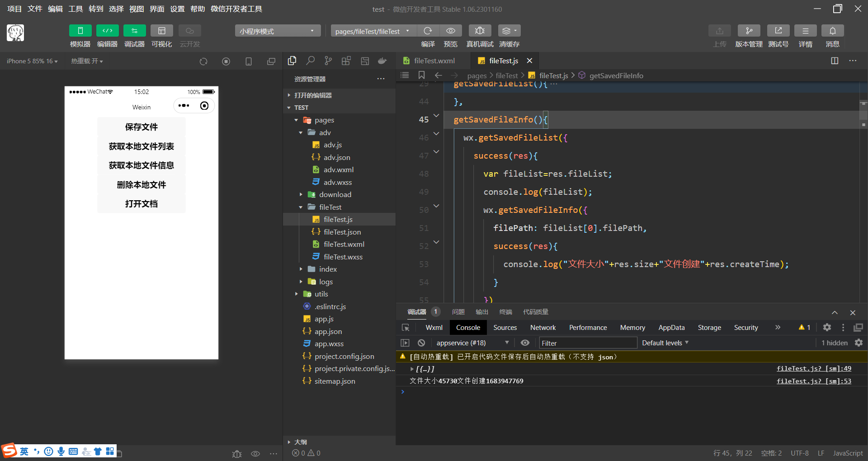Switch to the 问题 problems tab
Image resolution: width=868 pixels, height=461 pixels.
[458, 312]
